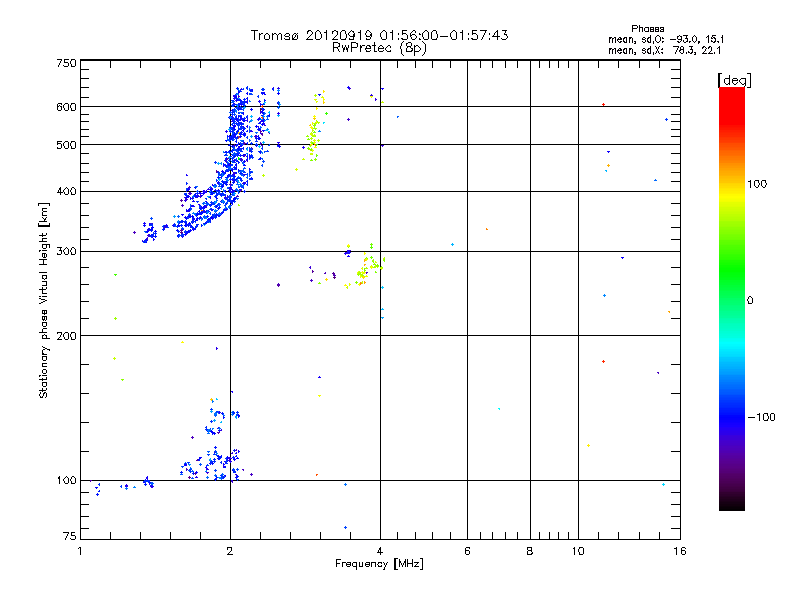Click x-axis tick label '16'
The width and height of the screenshot is (800, 600).
680,551
